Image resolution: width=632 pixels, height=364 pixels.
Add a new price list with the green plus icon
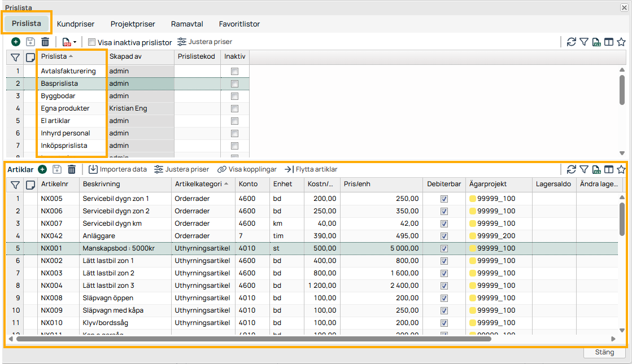pyautogui.click(x=15, y=42)
